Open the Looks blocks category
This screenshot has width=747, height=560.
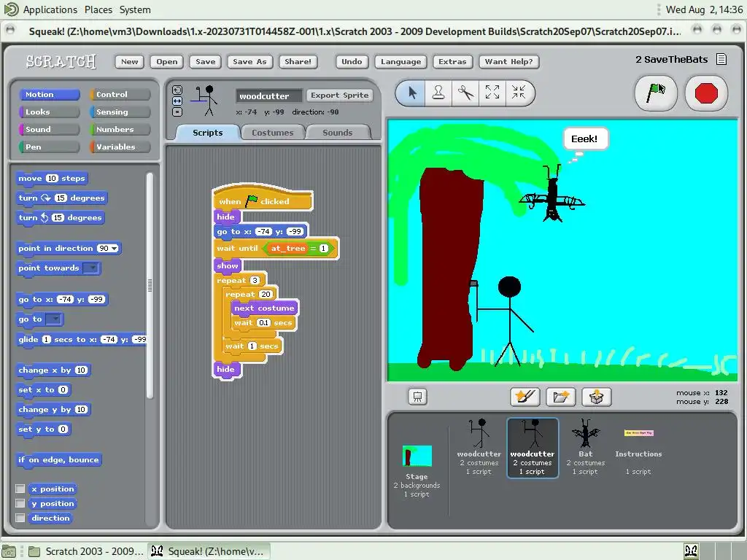click(49, 112)
